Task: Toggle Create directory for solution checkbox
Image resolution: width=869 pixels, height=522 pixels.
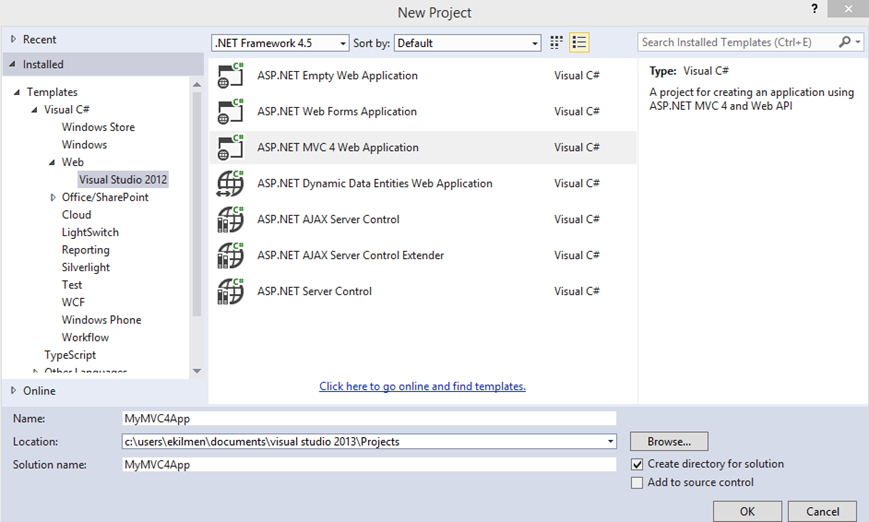Action: [637, 464]
